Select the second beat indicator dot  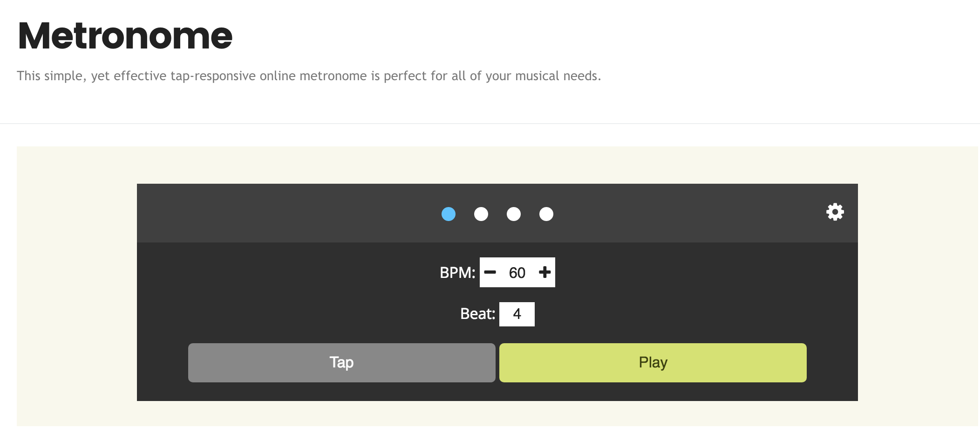click(481, 214)
